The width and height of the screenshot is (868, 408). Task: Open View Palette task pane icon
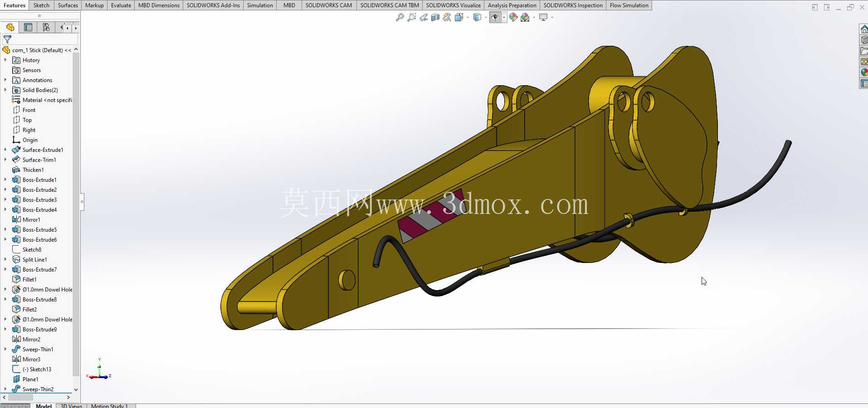[x=864, y=62]
